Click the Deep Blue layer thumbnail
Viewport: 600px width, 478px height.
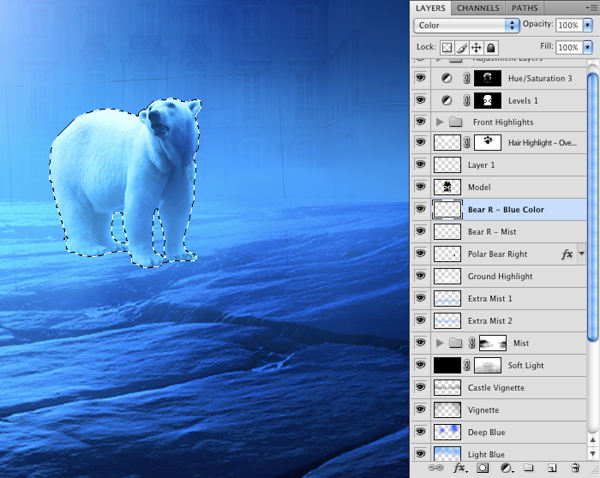click(447, 432)
